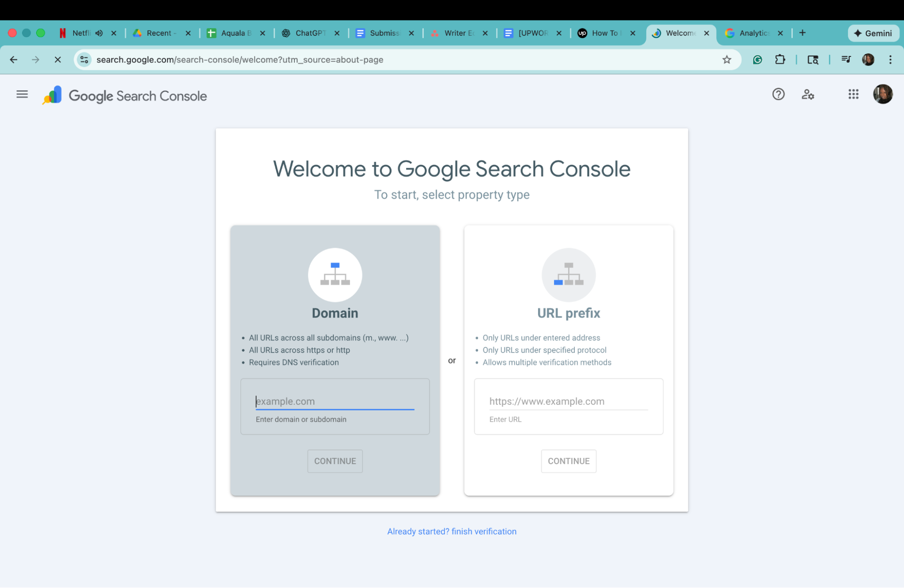This screenshot has height=588, width=904.
Task: Mute the Netflix tab audio icon
Action: [x=99, y=33]
